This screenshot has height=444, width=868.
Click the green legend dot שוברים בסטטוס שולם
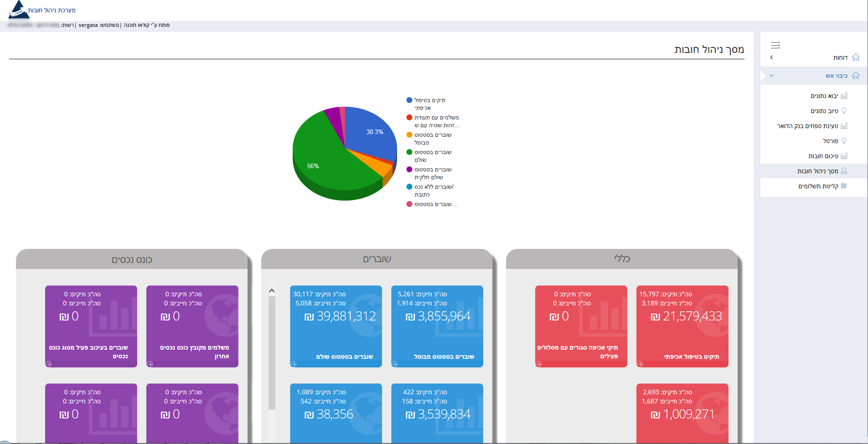[409, 152]
